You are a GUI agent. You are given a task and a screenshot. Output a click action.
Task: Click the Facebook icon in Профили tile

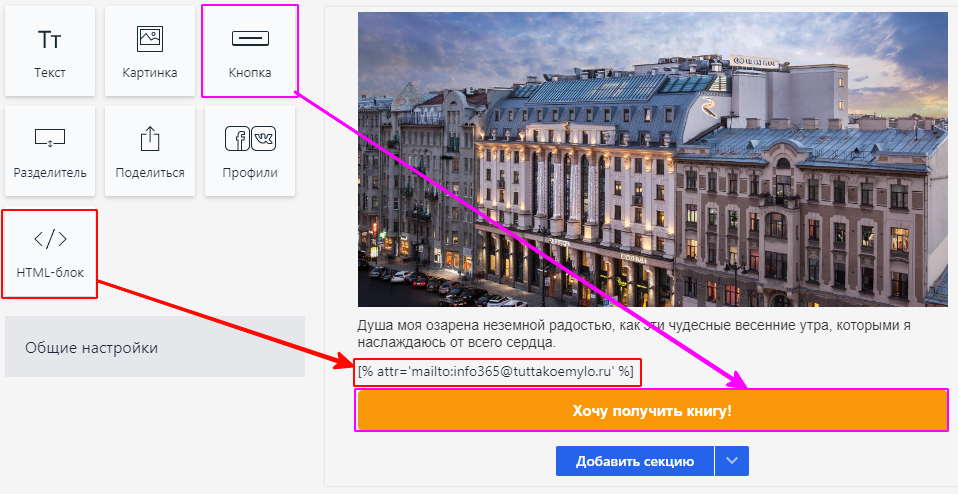coord(238,139)
